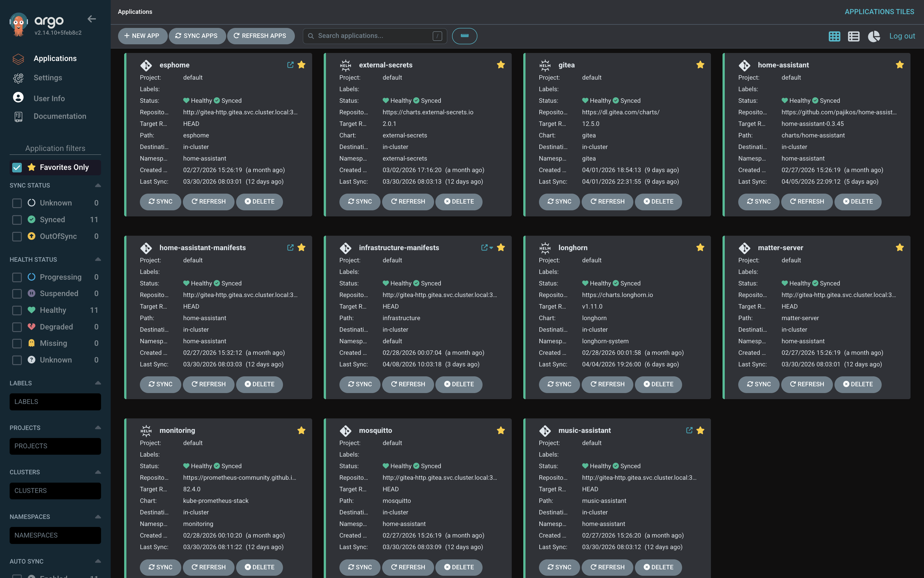Open Applications in the sidebar

click(x=55, y=58)
